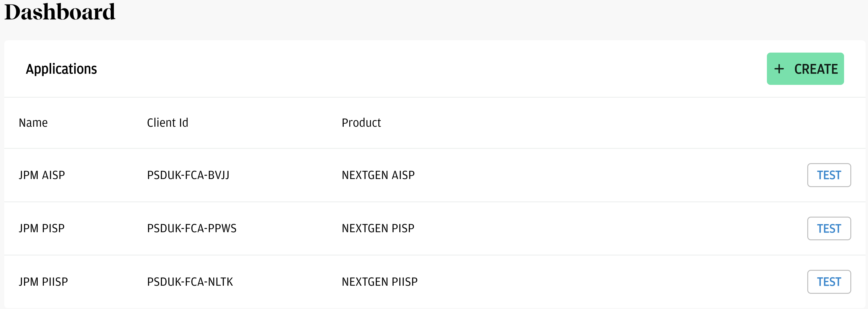Click client ID PSDUK-FCA-BVJJ
The image size is (868, 309).
pos(188,175)
